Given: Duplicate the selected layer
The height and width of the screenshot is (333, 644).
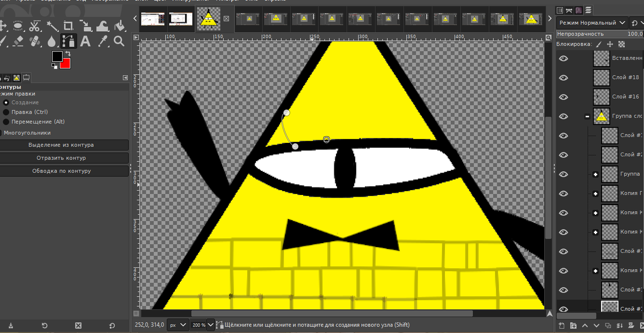Looking at the screenshot, I should point(609,325).
